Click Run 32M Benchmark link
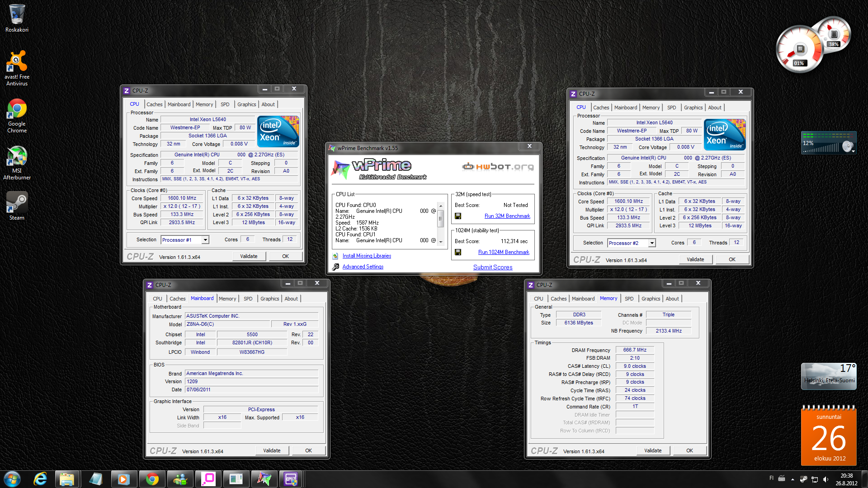This screenshot has width=868, height=488. tap(507, 216)
